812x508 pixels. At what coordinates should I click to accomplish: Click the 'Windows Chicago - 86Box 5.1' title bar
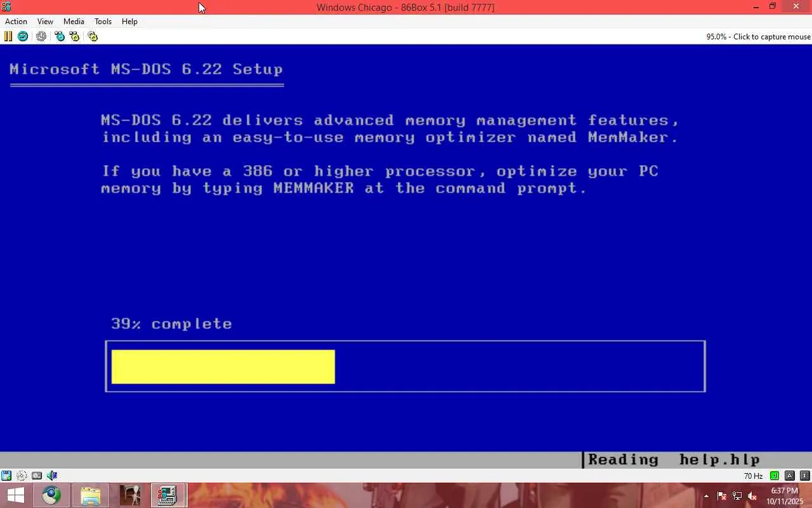pyautogui.click(x=405, y=7)
